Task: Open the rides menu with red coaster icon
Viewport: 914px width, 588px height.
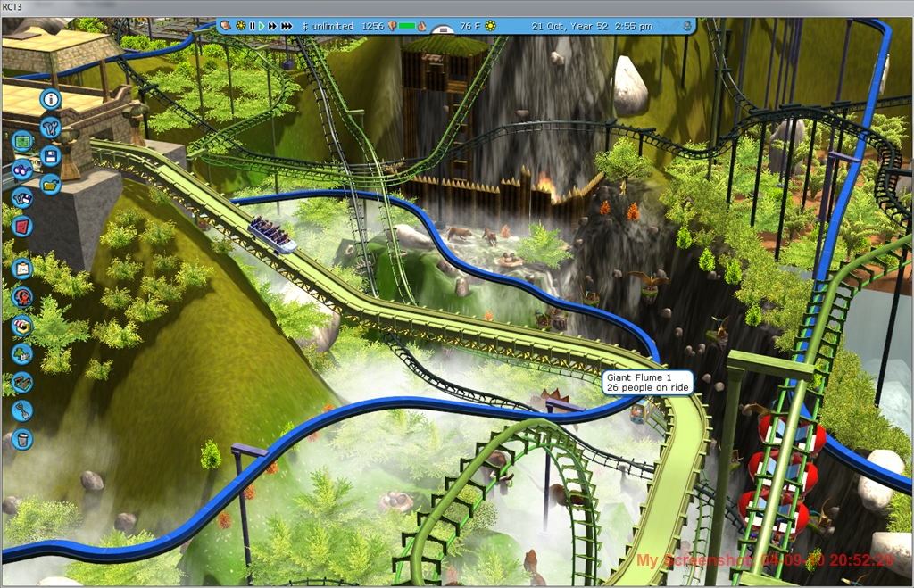Action: click(22, 297)
